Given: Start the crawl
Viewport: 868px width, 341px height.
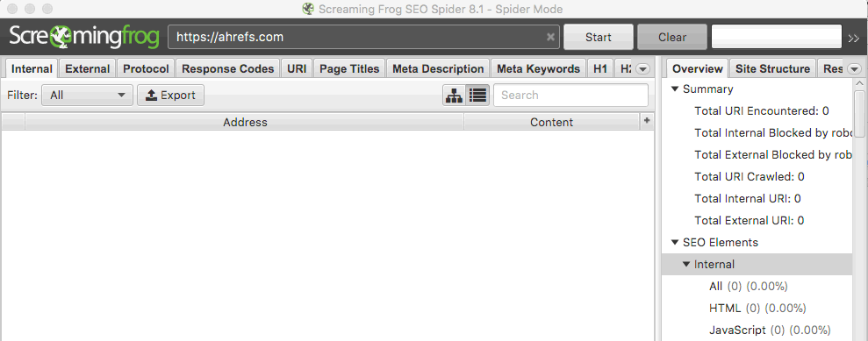Looking at the screenshot, I should coord(599,37).
